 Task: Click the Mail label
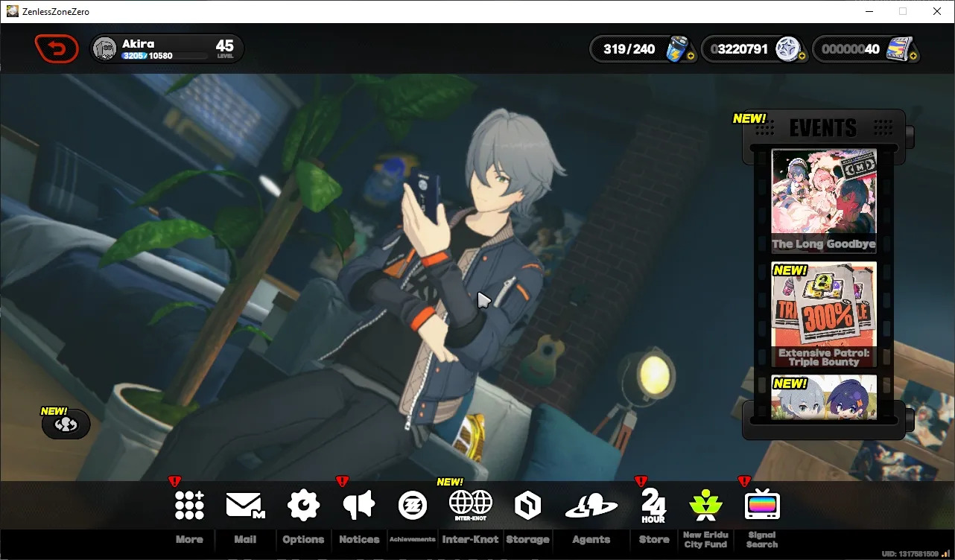245,540
